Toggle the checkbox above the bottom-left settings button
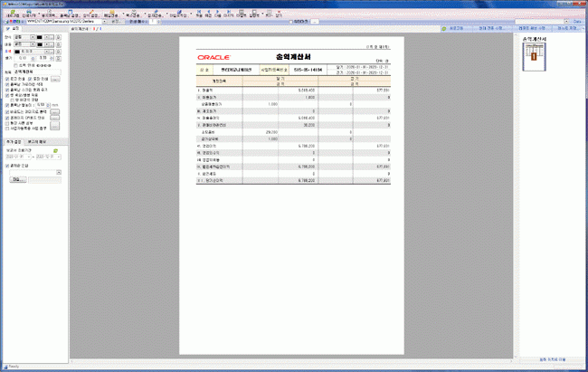The image size is (588, 372). 8,166
